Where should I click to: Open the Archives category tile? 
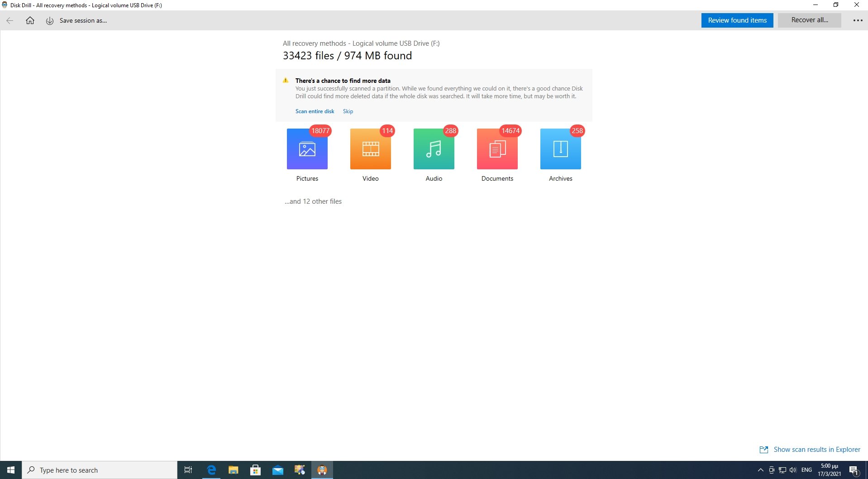click(561, 149)
